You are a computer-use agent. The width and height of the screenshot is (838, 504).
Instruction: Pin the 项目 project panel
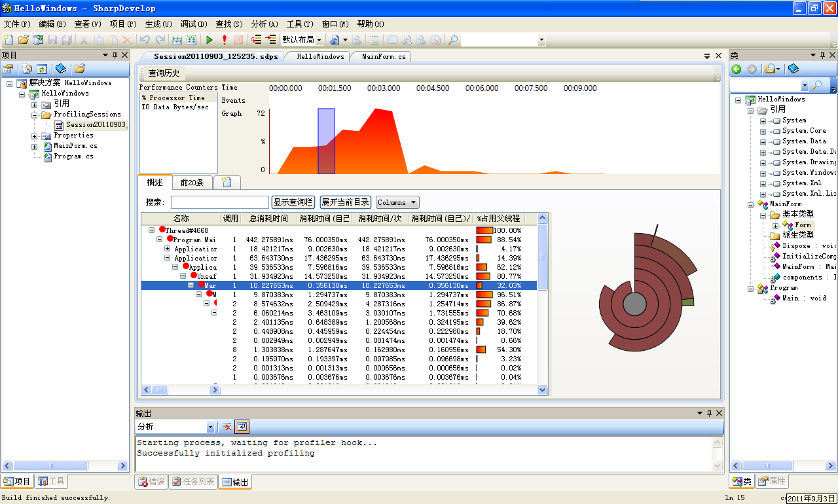coord(115,56)
